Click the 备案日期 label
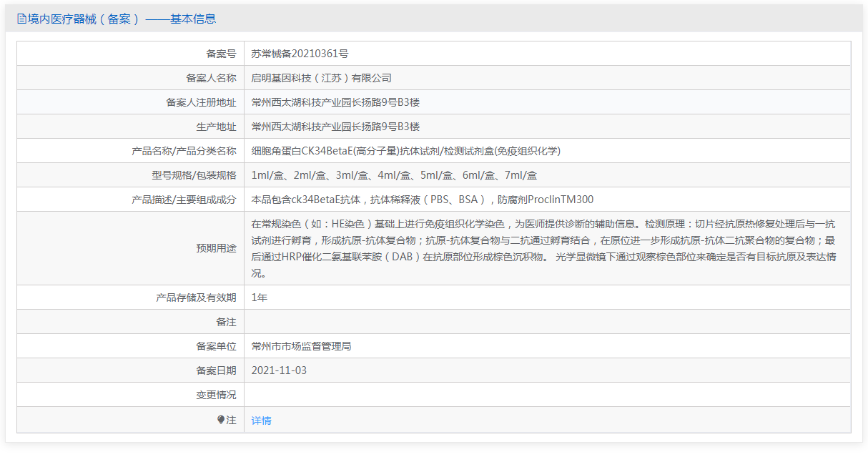 (216, 370)
